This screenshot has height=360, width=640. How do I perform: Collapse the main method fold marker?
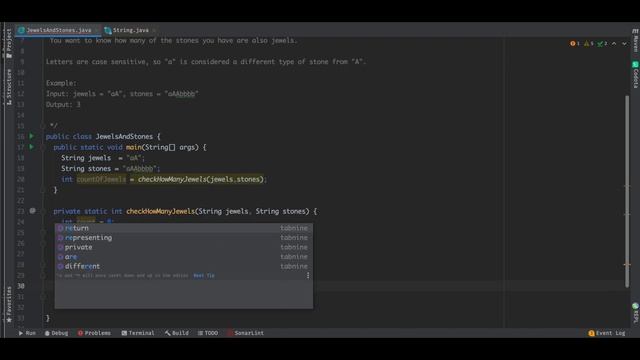tap(42, 147)
